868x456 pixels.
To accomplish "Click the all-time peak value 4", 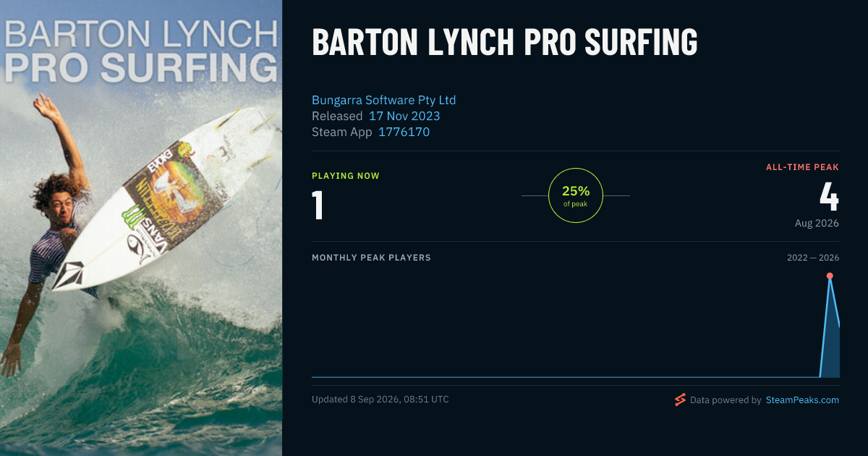I will pyautogui.click(x=829, y=196).
